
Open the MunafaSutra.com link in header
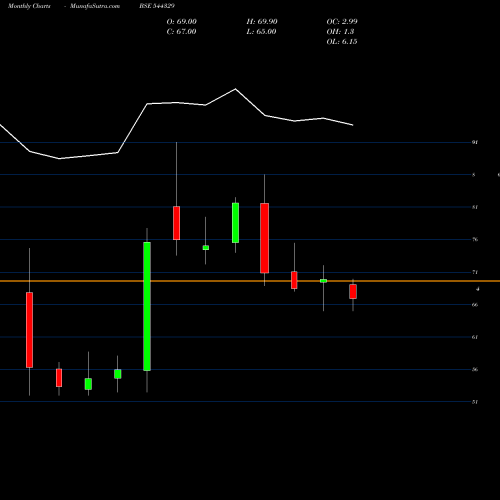click(95, 6)
